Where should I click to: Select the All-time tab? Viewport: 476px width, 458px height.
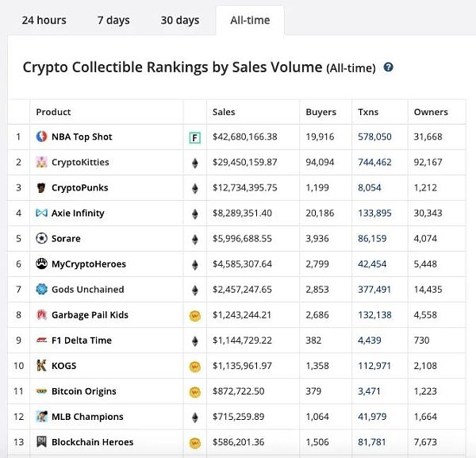coord(250,20)
